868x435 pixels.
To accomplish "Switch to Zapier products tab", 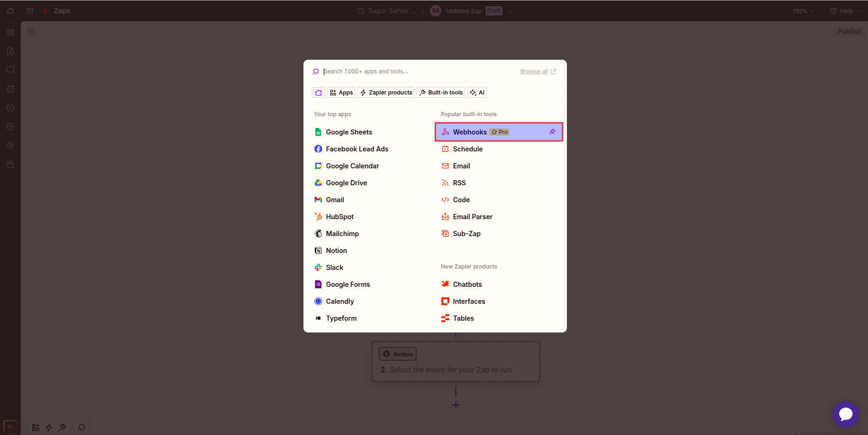I will [x=386, y=93].
